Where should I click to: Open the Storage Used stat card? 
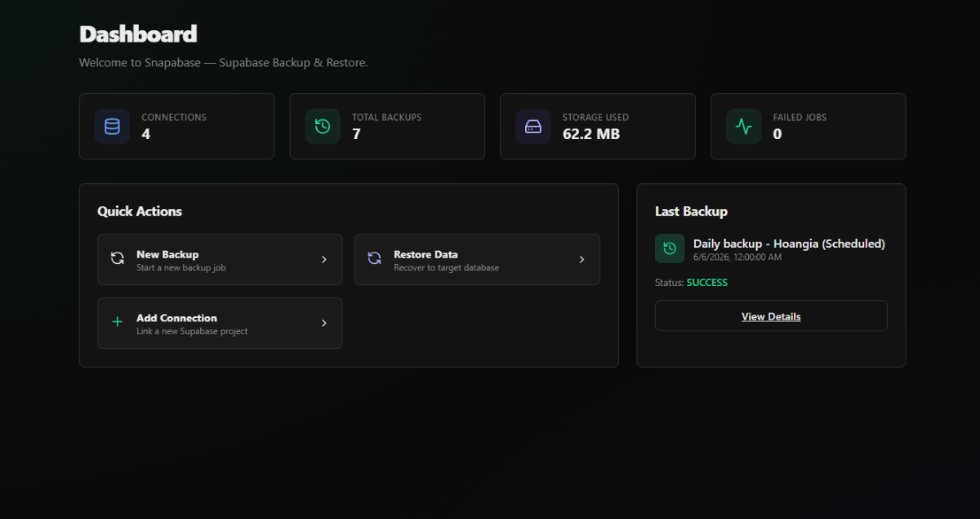598,127
